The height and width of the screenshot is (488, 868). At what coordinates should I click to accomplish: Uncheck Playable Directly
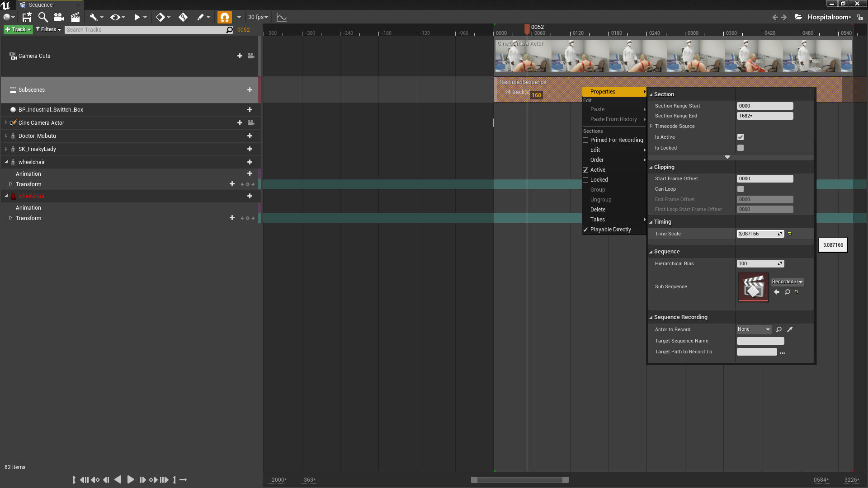(x=585, y=230)
